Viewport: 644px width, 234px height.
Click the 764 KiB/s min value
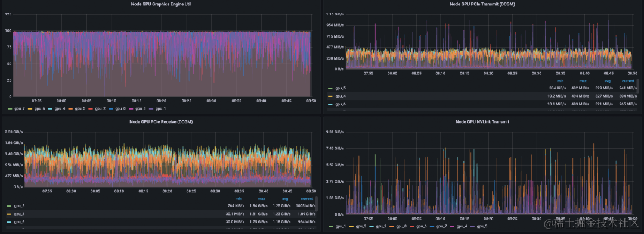click(236, 206)
